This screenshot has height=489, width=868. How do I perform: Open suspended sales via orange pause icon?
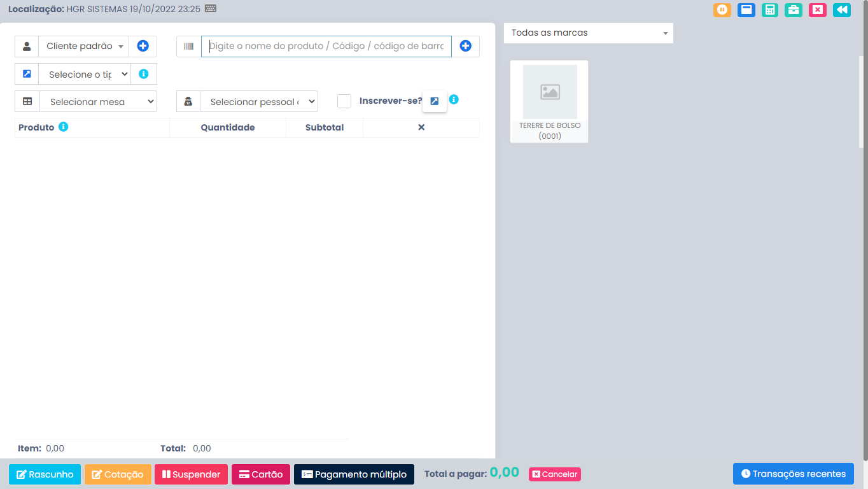coord(722,10)
